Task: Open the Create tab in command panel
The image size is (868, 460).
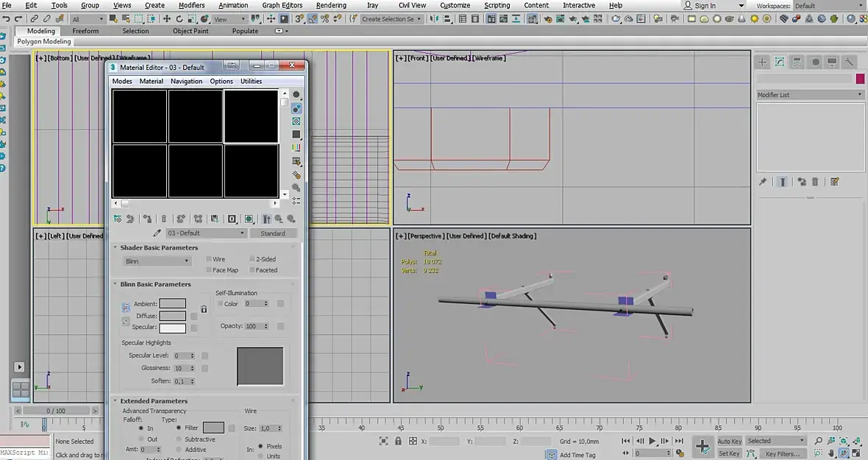Action: pyautogui.click(x=763, y=63)
